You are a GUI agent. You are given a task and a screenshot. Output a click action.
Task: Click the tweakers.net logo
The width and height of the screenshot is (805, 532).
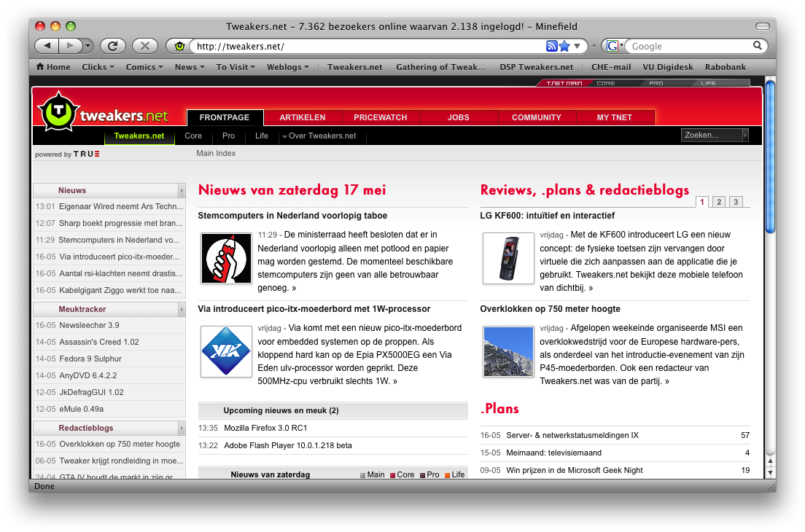tap(104, 112)
